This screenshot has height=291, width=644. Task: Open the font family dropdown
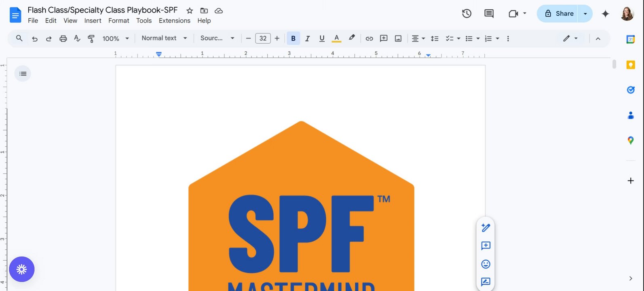(217, 38)
